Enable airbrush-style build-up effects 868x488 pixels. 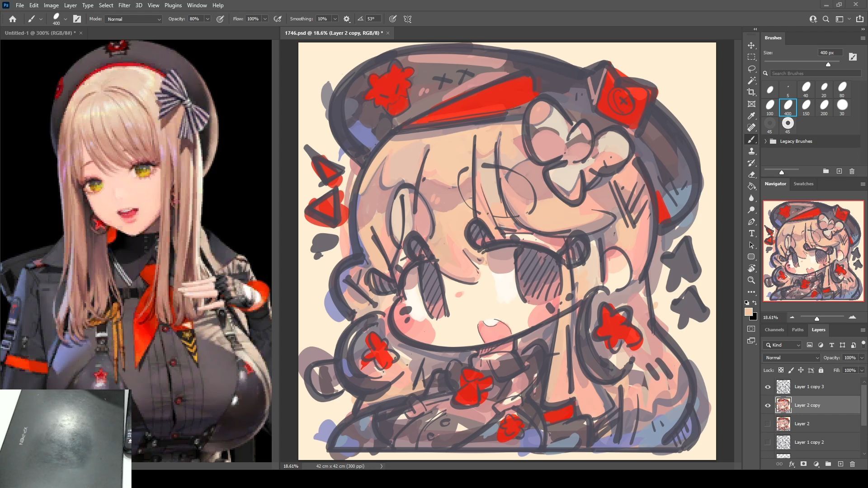pos(278,19)
